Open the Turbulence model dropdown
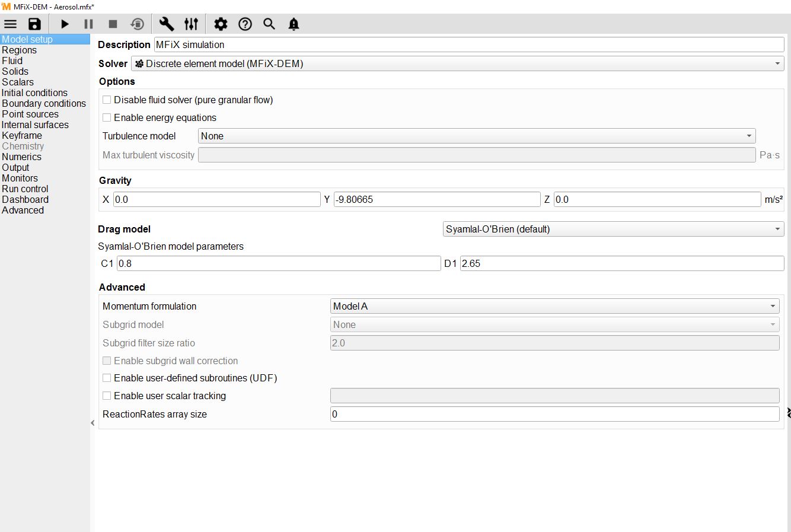The height and width of the screenshot is (532, 791). click(x=477, y=136)
